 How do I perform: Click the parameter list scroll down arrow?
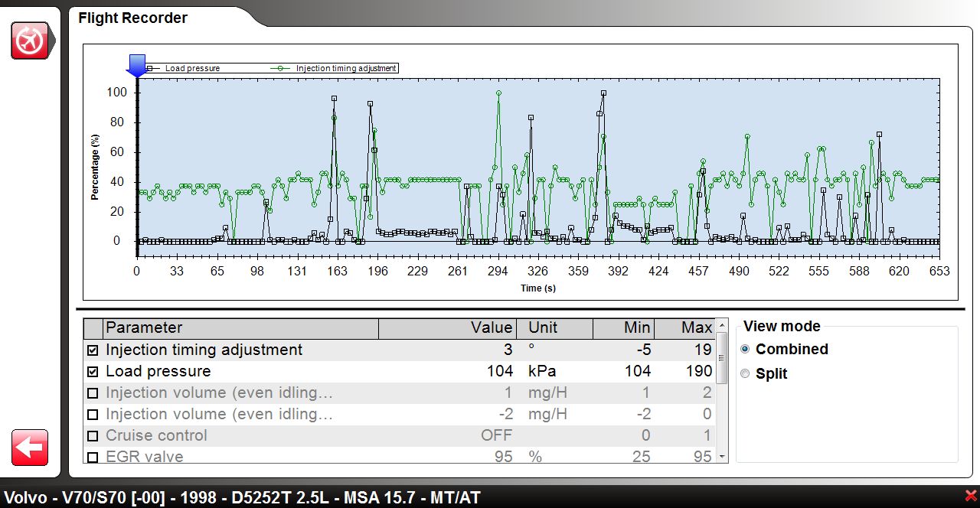(x=721, y=457)
